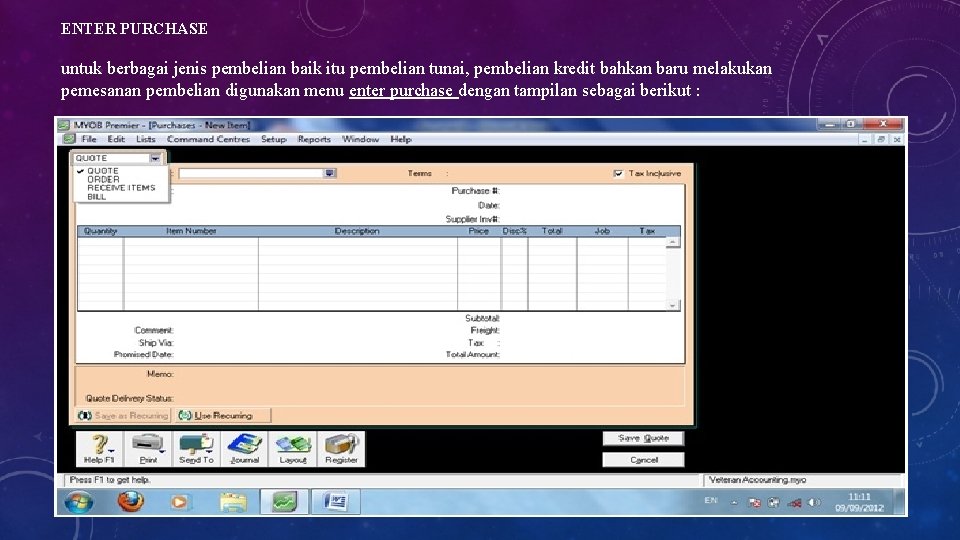This screenshot has width=960, height=540.
Task: Open the Command Centres menu
Action: coord(208,140)
